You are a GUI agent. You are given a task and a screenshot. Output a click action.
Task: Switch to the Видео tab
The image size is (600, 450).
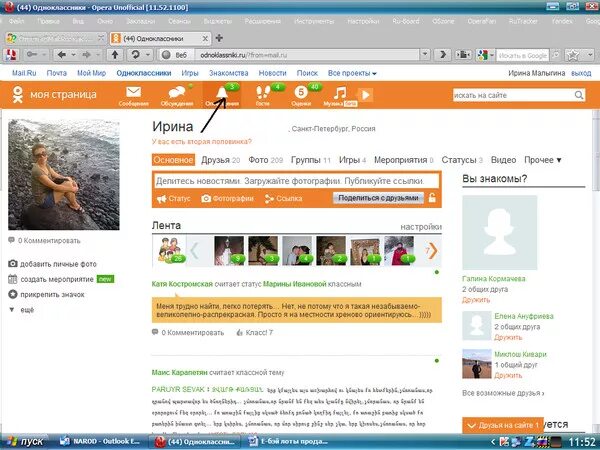pyautogui.click(x=504, y=160)
